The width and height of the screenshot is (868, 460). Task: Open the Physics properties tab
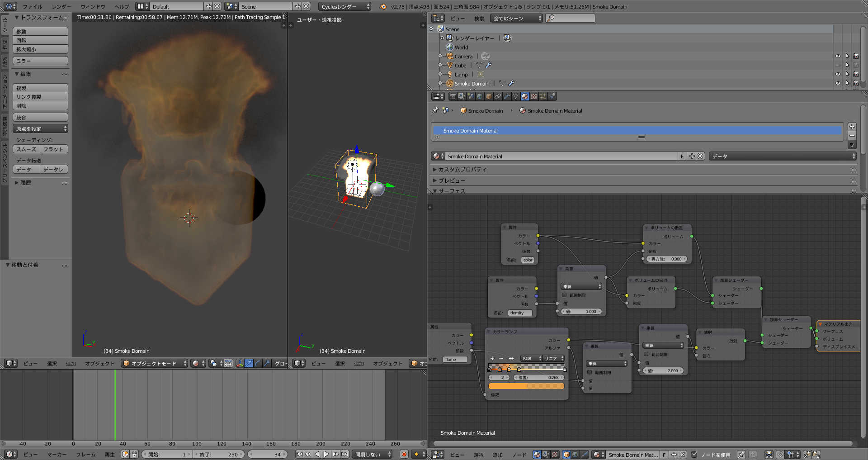[552, 96]
